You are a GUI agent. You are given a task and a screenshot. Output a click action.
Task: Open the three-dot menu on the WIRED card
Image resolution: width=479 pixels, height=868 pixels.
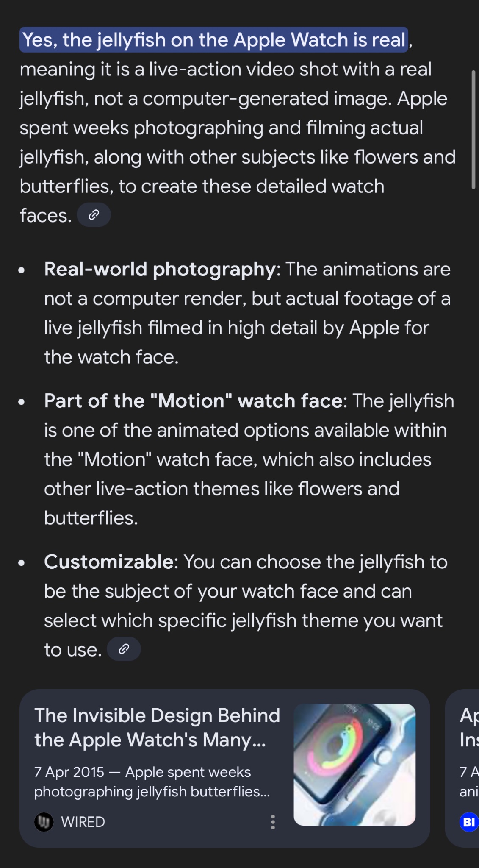(x=273, y=822)
